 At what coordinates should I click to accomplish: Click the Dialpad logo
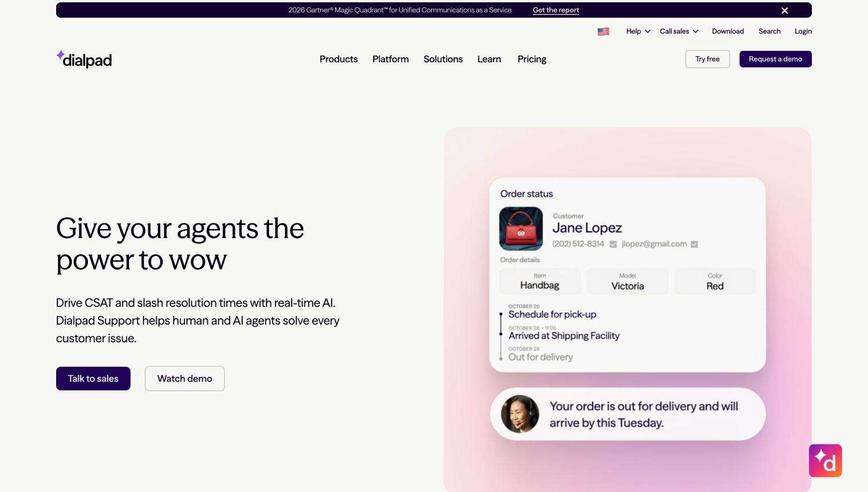(x=84, y=59)
